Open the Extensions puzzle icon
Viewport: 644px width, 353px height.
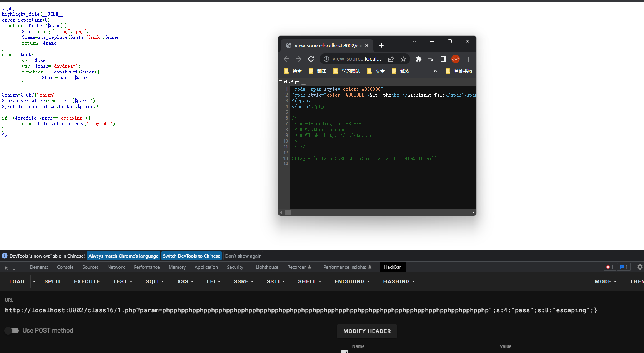coord(419,59)
